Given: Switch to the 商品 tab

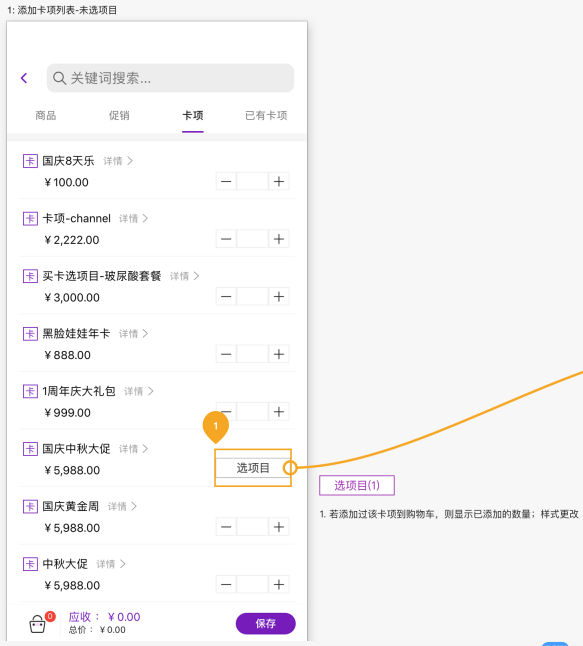Looking at the screenshot, I should pyautogui.click(x=46, y=115).
